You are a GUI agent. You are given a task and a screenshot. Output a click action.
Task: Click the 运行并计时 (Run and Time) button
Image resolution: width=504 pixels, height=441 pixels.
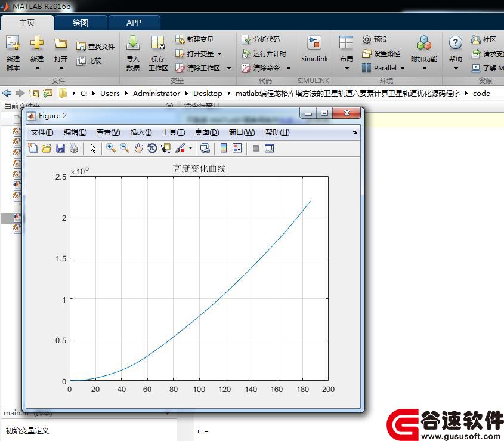point(264,54)
